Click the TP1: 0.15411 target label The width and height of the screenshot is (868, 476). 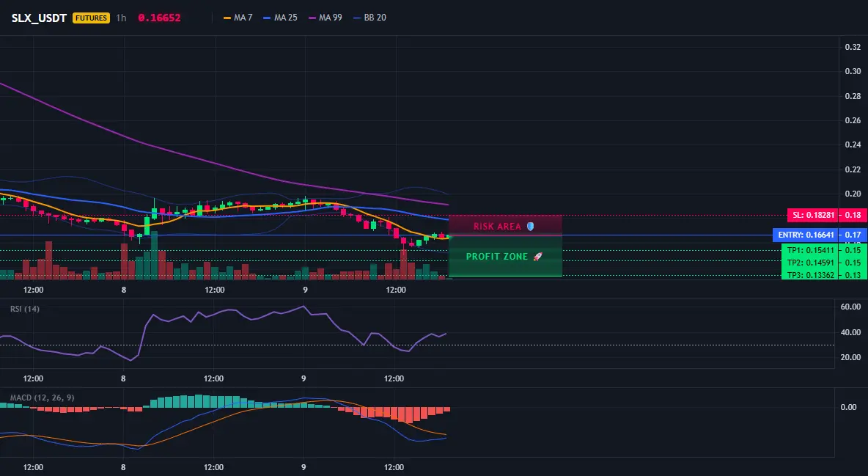click(810, 250)
